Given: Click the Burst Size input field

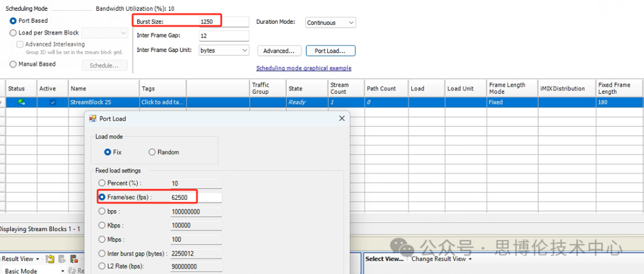Looking at the screenshot, I should [x=223, y=21].
